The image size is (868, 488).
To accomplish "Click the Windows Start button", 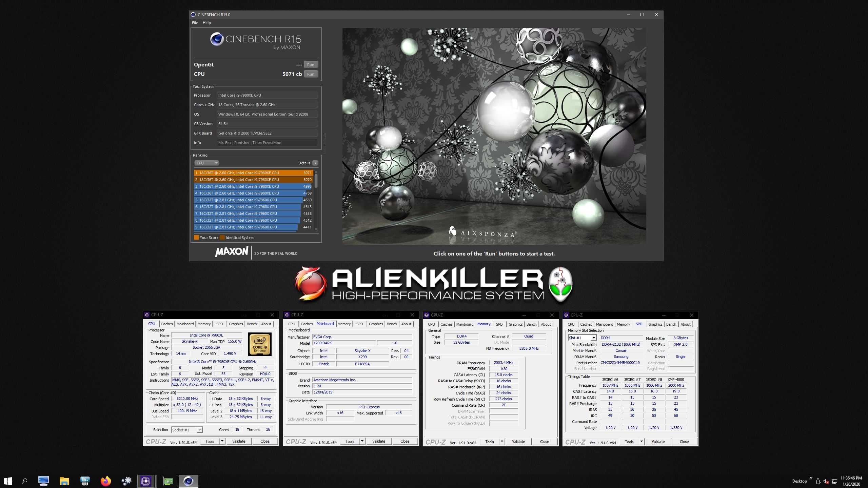I will [x=8, y=481].
